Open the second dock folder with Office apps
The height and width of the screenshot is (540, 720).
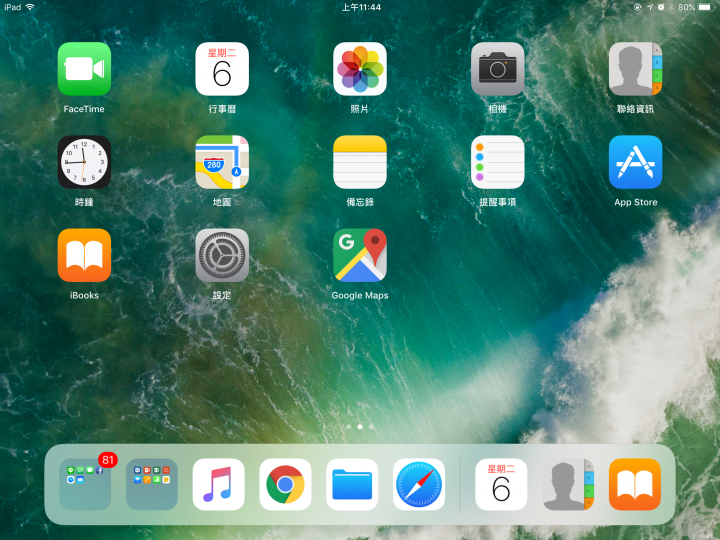152,484
